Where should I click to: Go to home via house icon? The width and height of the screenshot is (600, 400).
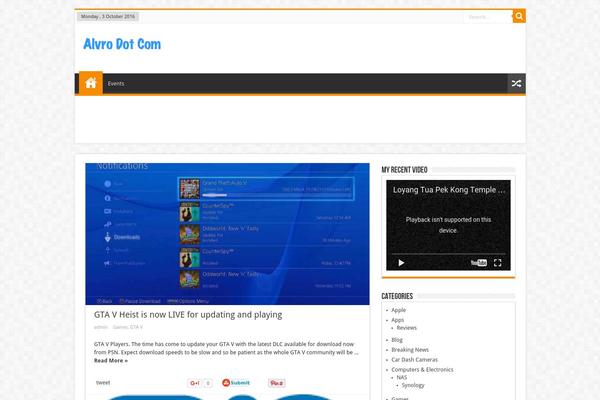click(91, 83)
